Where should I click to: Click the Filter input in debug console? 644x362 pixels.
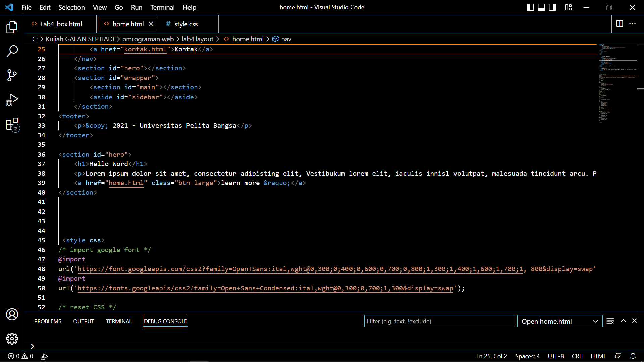tap(439, 321)
